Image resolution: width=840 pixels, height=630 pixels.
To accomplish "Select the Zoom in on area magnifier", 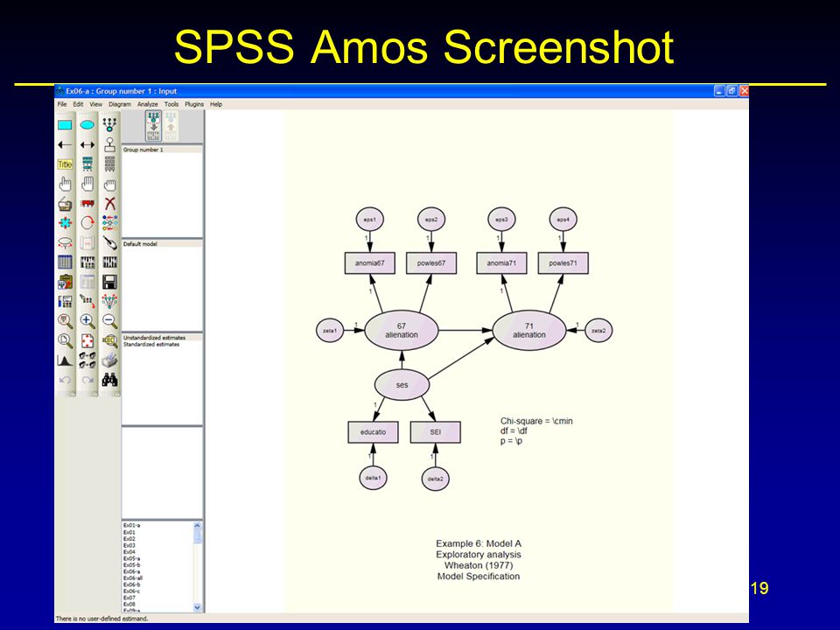I will (x=65, y=321).
